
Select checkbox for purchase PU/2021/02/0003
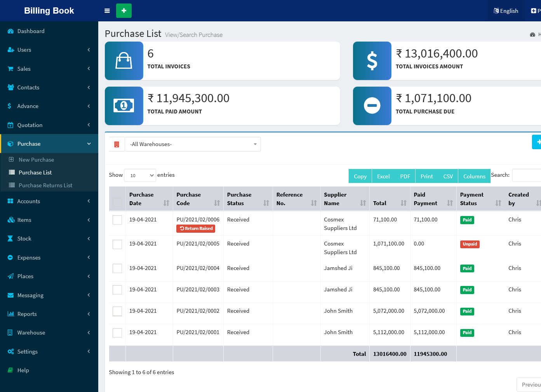[117, 290]
